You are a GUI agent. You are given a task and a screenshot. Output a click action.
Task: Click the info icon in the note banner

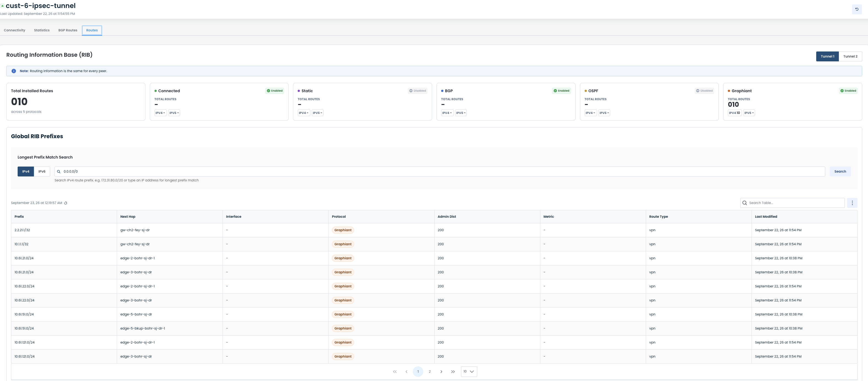(14, 71)
